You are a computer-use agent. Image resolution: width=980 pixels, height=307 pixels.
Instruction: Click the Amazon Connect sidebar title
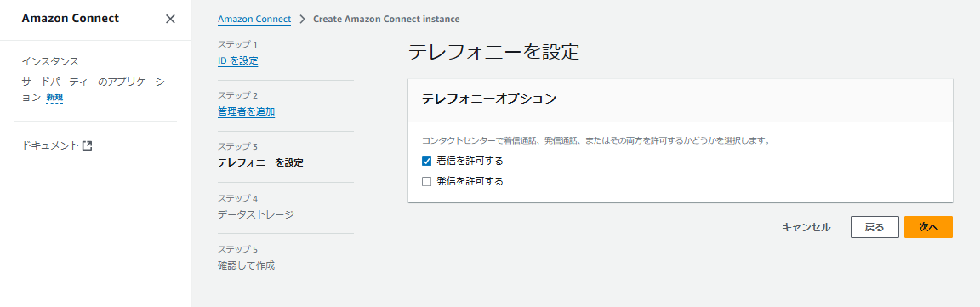click(x=70, y=19)
